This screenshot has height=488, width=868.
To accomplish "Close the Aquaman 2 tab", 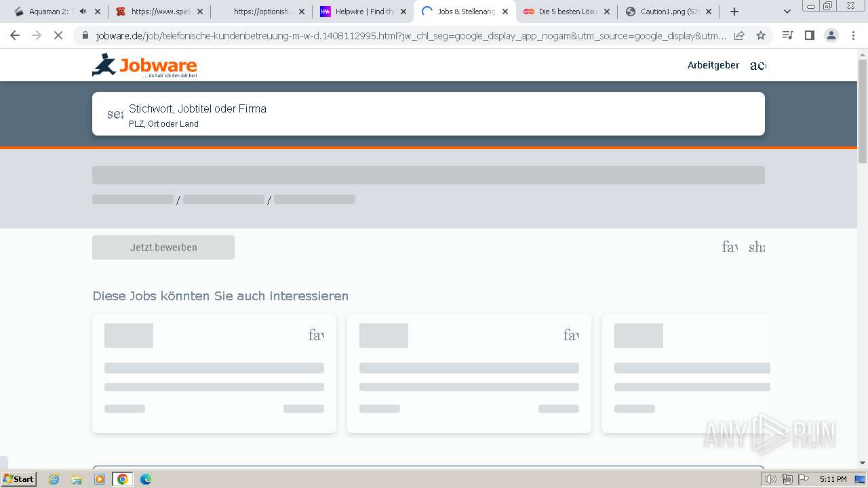I will click(98, 12).
